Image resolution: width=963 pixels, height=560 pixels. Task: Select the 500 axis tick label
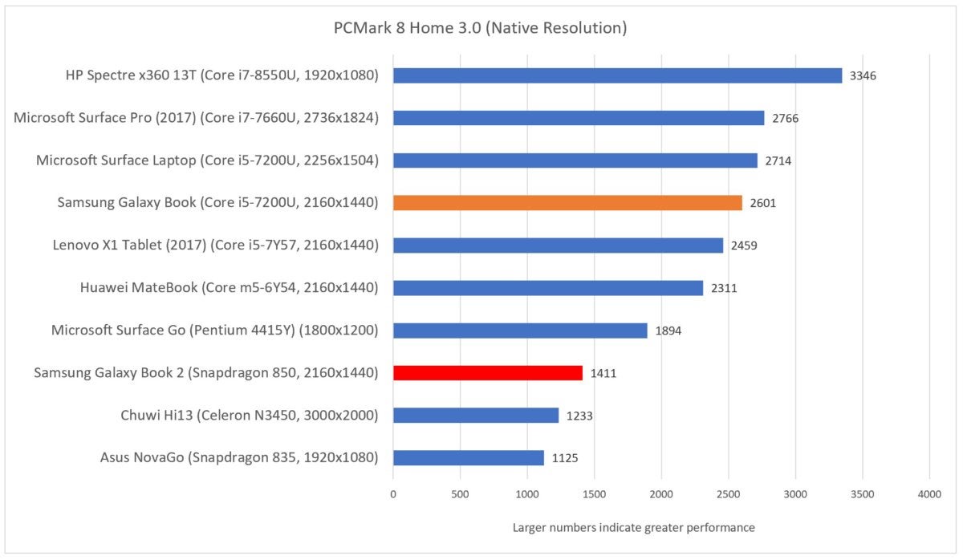(x=460, y=496)
